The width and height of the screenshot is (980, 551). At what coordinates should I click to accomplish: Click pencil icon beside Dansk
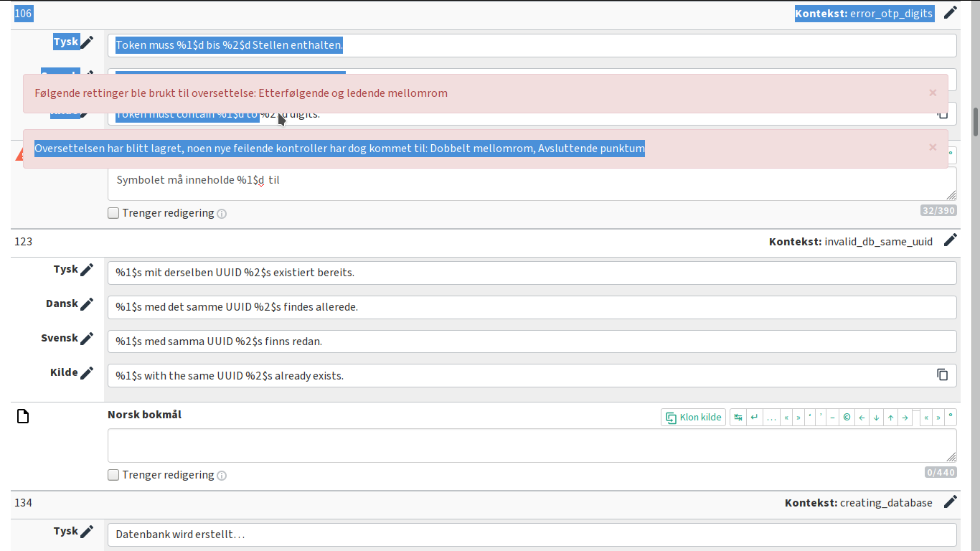(x=86, y=304)
